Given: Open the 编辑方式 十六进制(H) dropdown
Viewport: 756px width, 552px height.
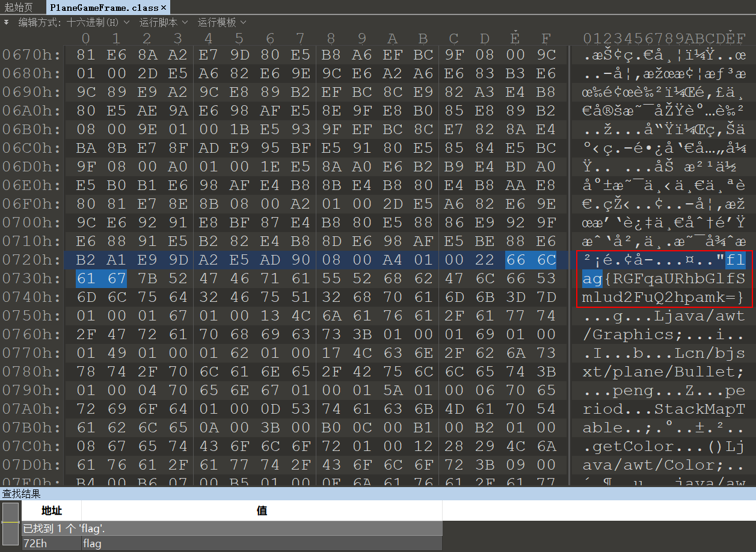Looking at the screenshot, I should (x=74, y=22).
